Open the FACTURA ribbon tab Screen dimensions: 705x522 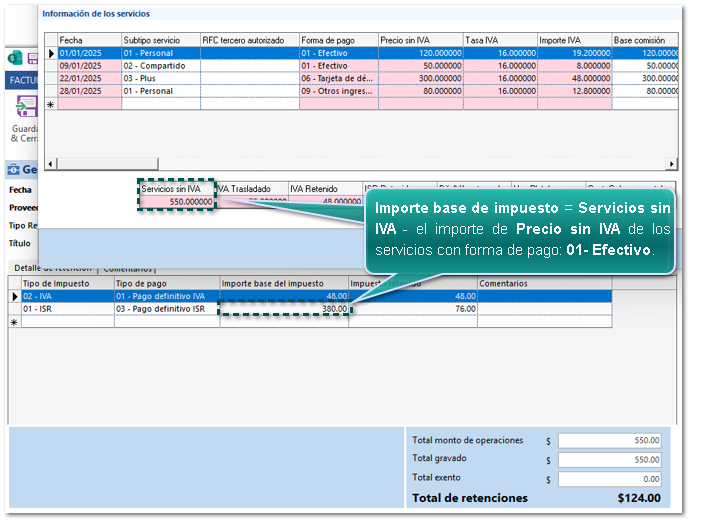(x=22, y=80)
